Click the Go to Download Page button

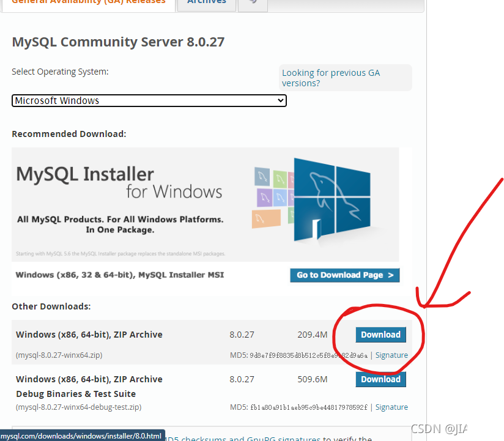344,275
